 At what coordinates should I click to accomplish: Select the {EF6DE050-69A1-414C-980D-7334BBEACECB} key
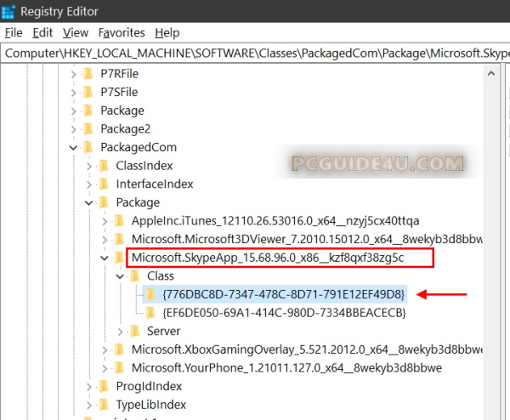[284, 313]
